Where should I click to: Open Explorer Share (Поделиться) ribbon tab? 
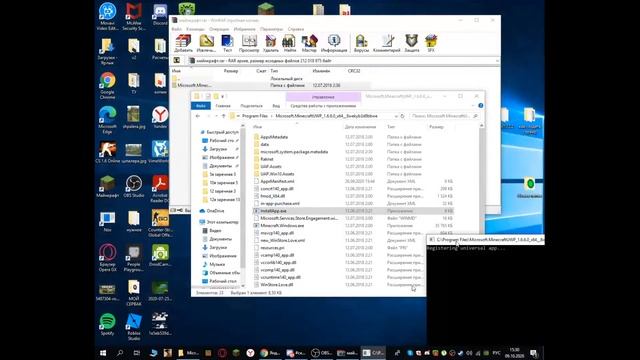click(251, 106)
